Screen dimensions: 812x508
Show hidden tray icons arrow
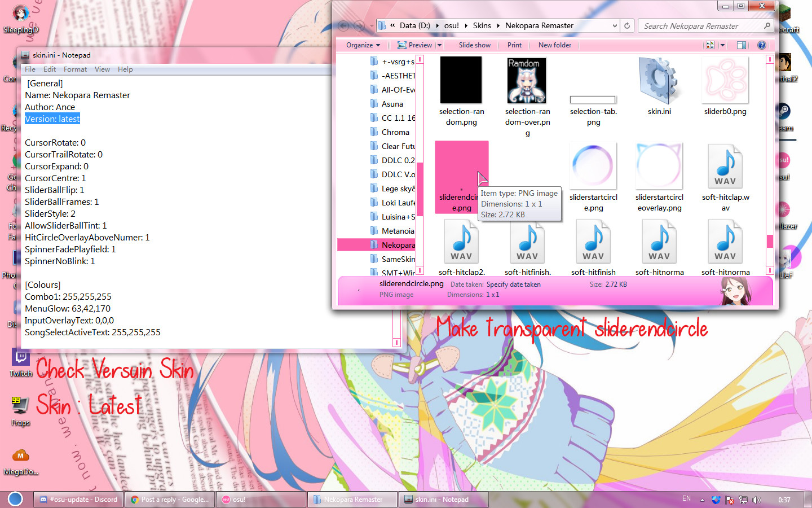click(702, 500)
